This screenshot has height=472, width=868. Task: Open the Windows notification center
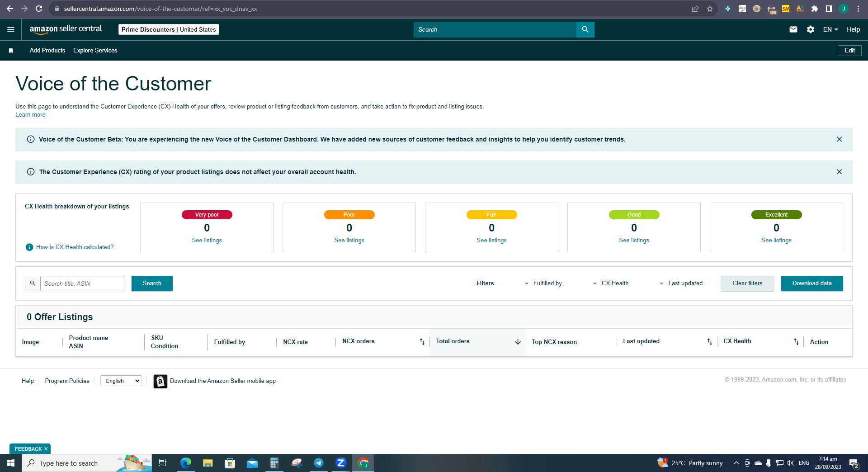point(854,463)
